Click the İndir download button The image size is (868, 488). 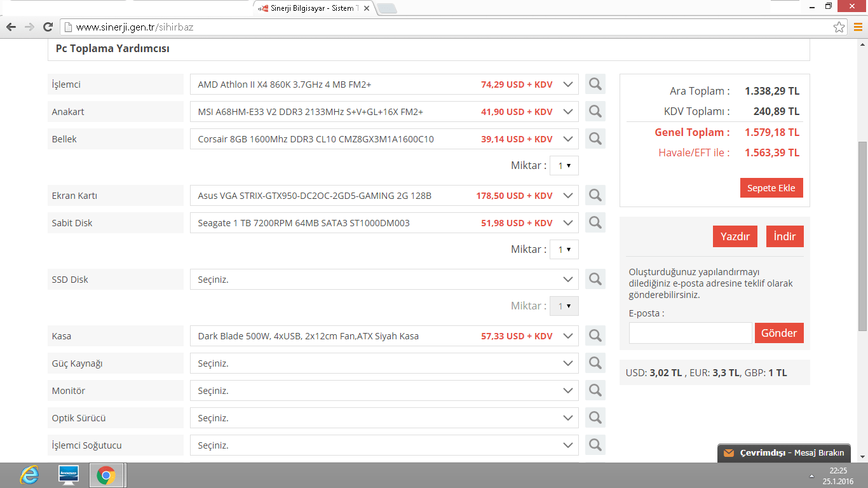tap(785, 236)
